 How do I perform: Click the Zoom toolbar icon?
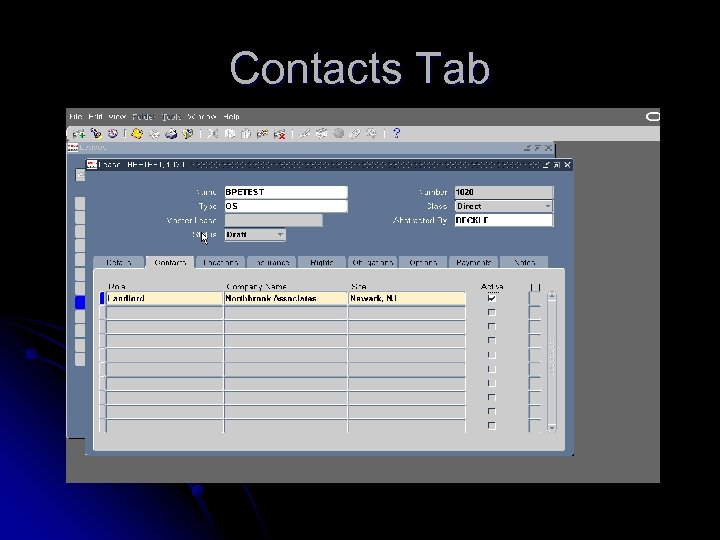pos(321,134)
